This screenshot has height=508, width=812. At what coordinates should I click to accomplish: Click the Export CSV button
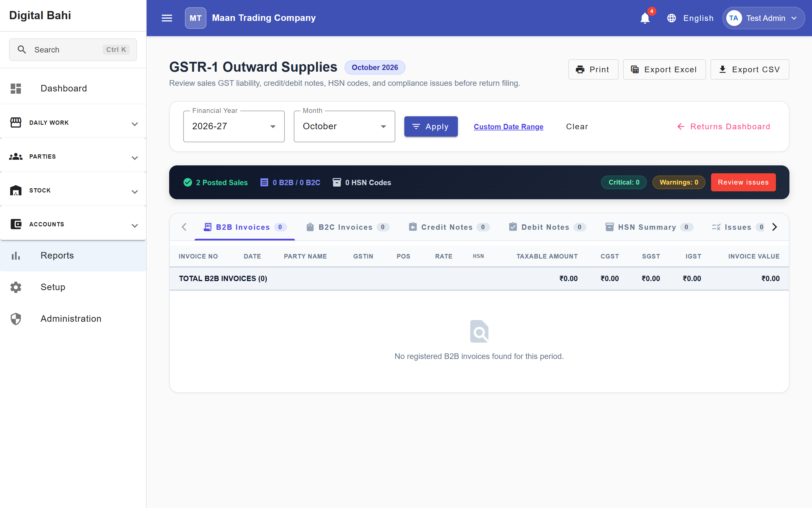click(750, 69)
